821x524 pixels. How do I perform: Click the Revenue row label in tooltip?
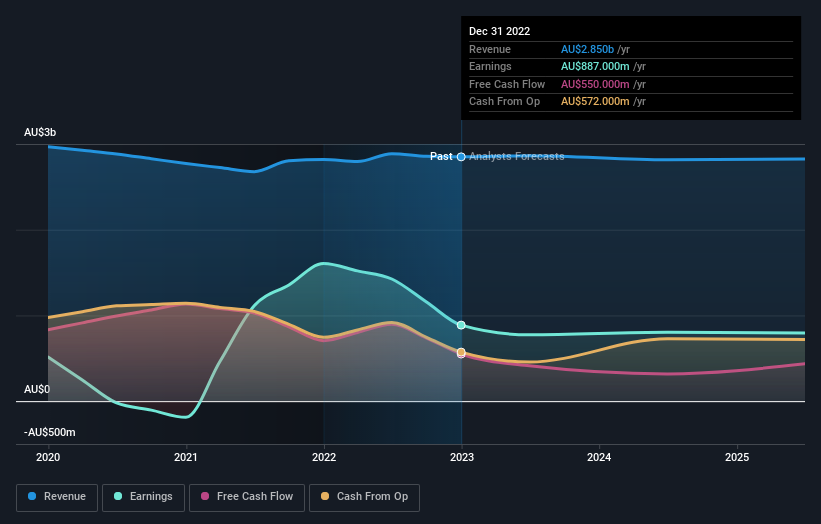pos(490,49)
